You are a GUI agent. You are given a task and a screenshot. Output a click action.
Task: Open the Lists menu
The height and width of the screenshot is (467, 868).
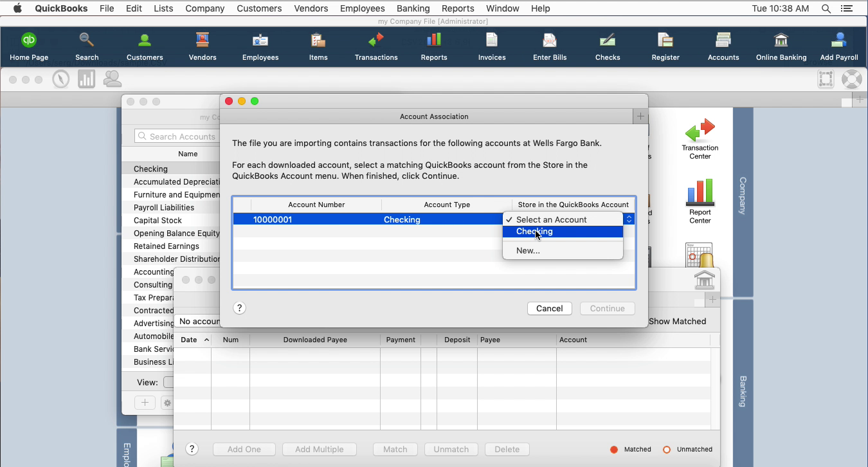point(163,8)
